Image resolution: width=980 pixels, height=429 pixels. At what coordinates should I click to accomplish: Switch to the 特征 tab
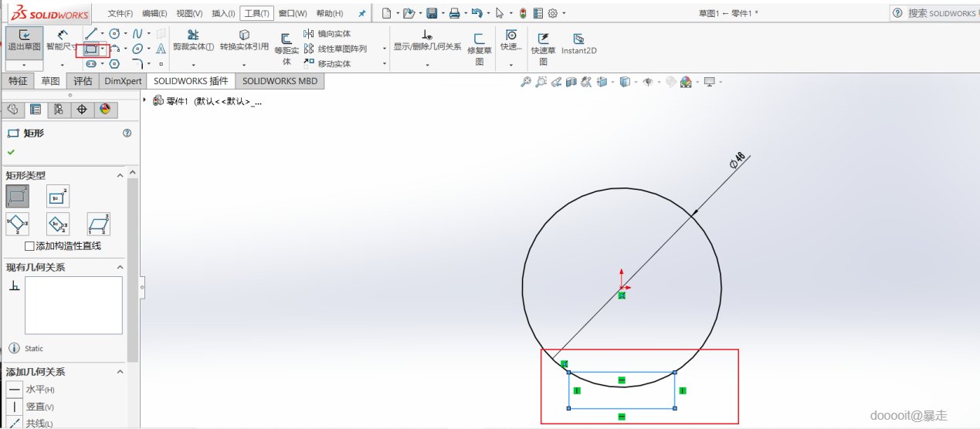[x=18, y=81]
